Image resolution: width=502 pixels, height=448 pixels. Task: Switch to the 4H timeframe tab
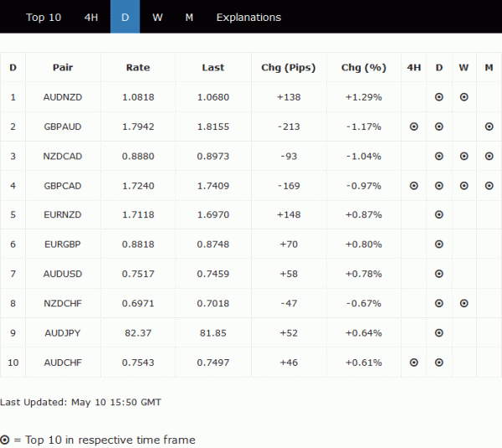[91, 17]
